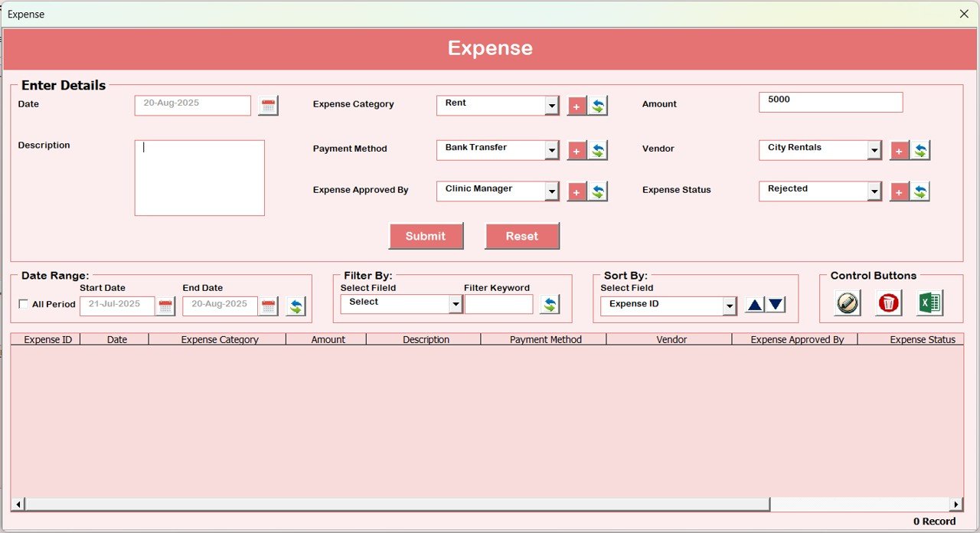Viewport: 980px width, 533px height.
Task: Close the Expense window
Action: [x=964, y=14]
